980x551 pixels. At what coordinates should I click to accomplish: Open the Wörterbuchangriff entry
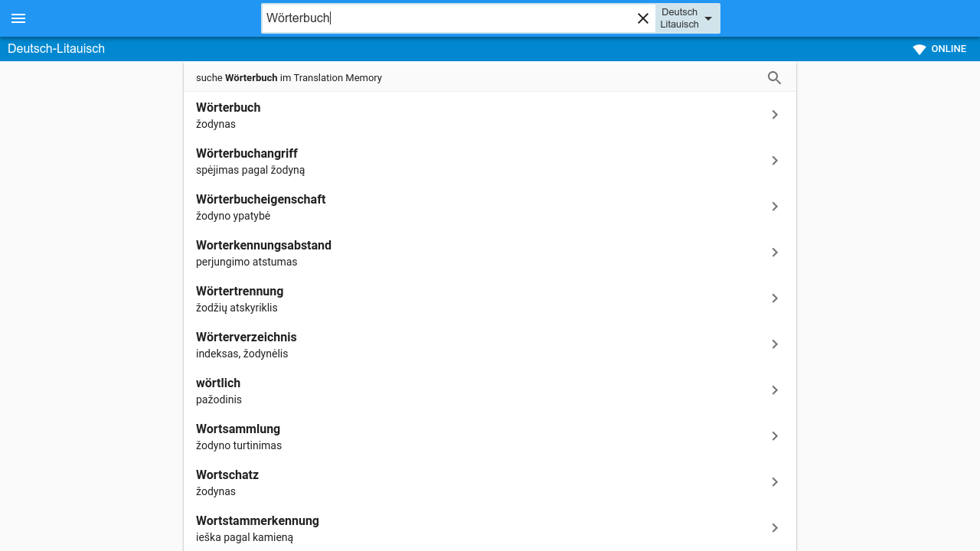pos(490,161)
